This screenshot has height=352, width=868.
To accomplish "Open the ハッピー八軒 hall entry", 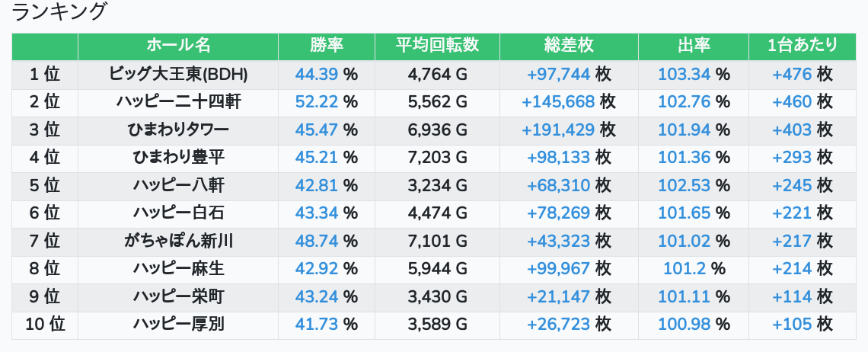I will [178, 185].
